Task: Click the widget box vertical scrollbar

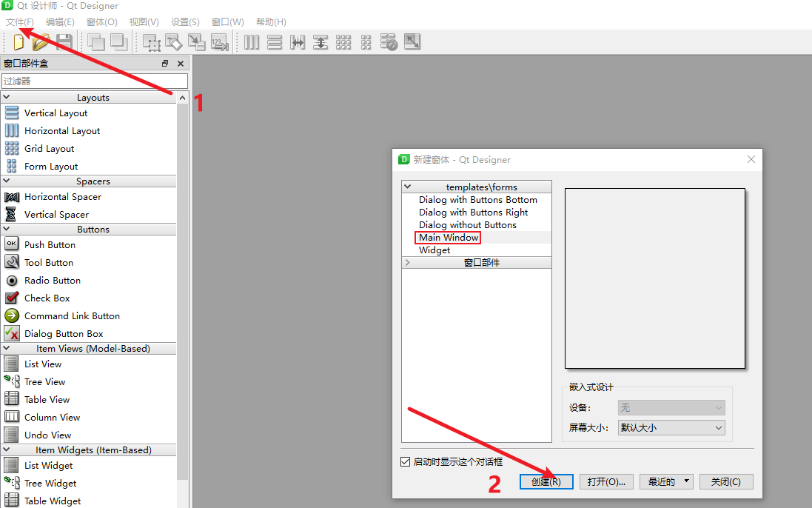Action: 182,292
